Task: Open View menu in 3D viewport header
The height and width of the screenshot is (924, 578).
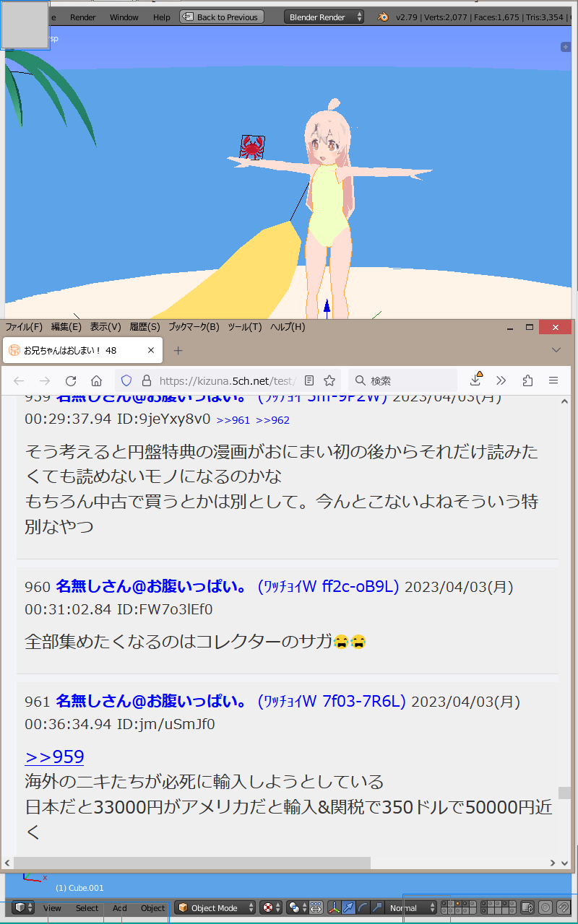Action: pos(52,908)
